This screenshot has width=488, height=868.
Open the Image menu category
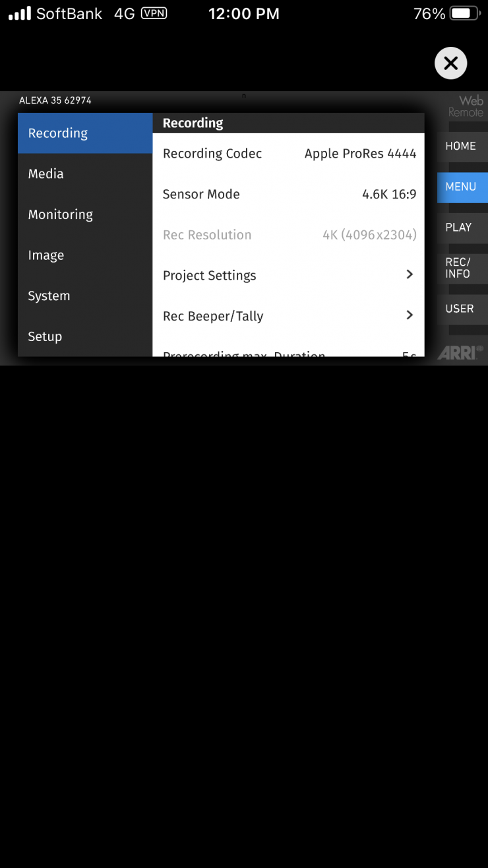(x=85, y=256)
